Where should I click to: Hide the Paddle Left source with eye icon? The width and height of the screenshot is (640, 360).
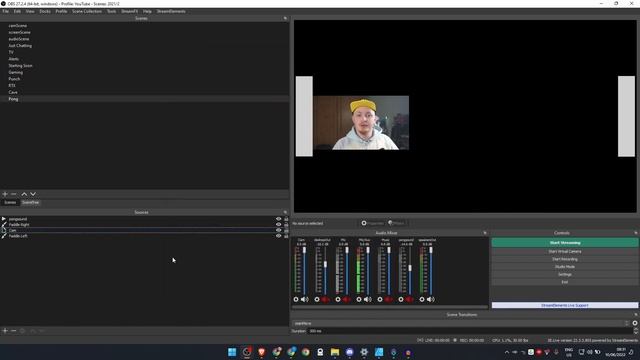pos(278,236)
